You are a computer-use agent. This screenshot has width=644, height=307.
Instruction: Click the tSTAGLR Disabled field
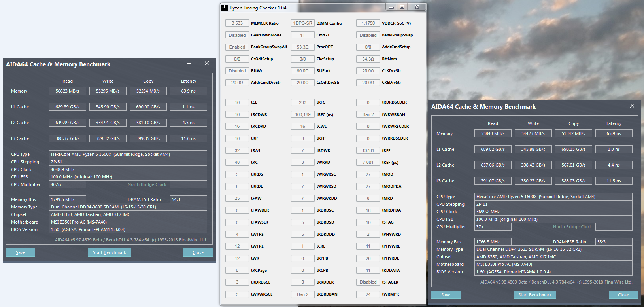point(368,282)
